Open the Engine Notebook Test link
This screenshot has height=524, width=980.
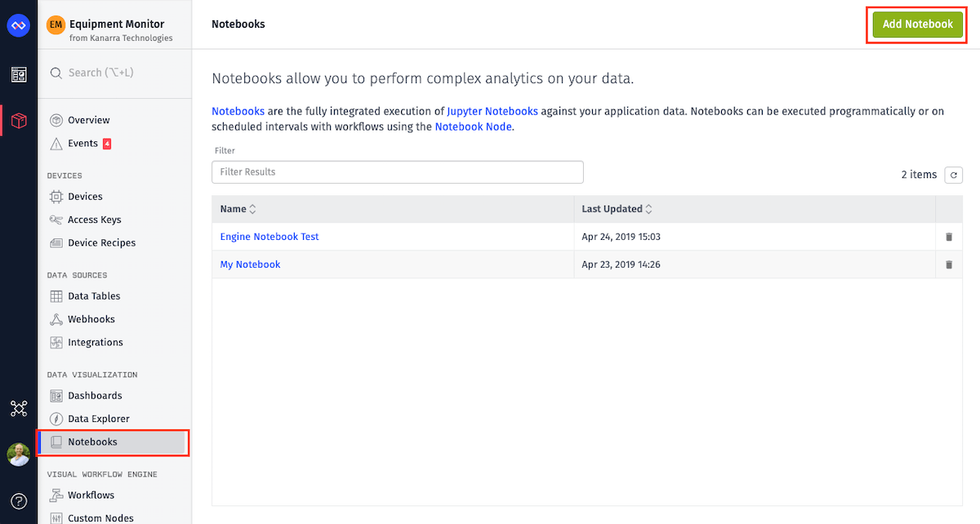[x=269, y=237]
